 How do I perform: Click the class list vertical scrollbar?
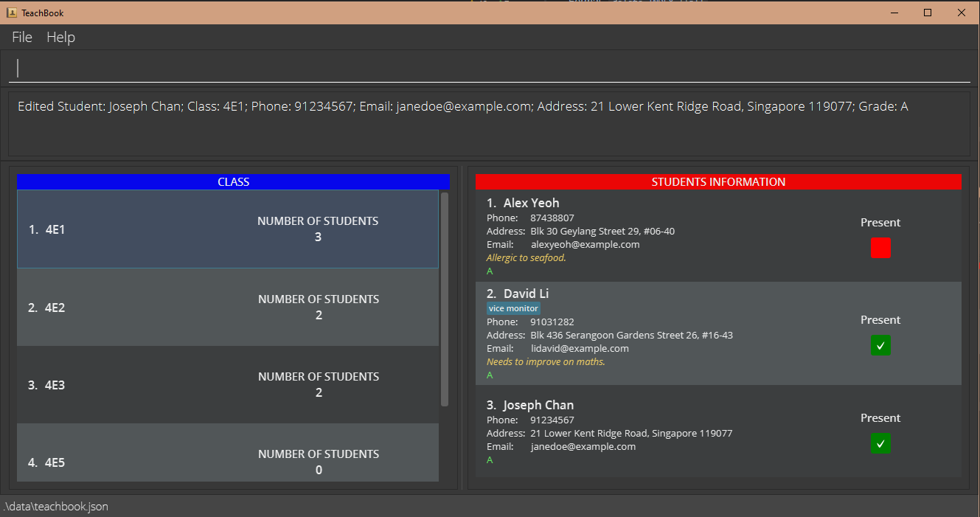[x=444, y=299]
